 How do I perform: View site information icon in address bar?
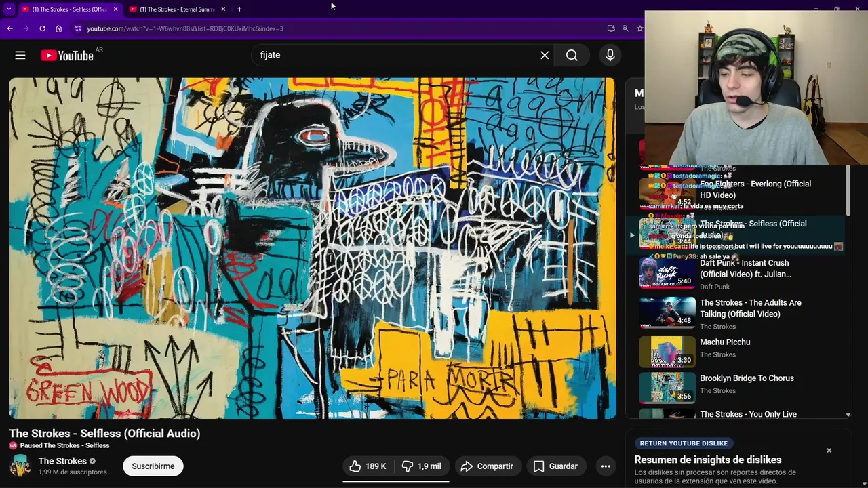78,28
